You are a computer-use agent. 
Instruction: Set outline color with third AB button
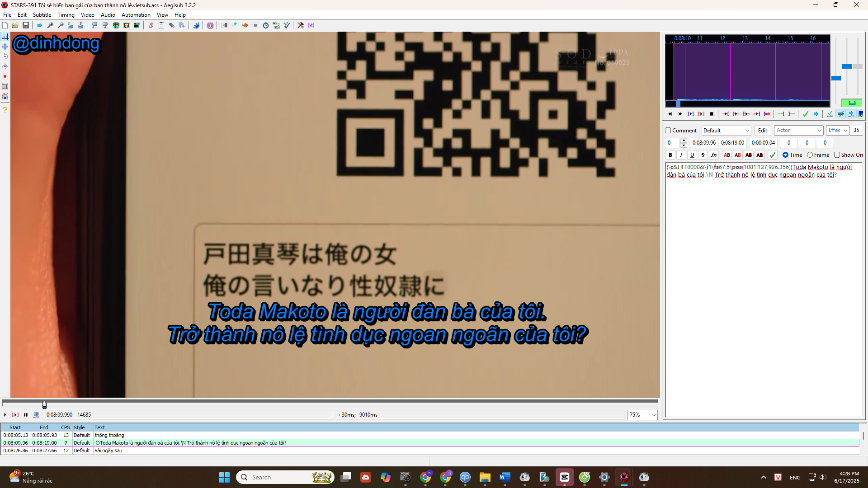coord(749,155)
